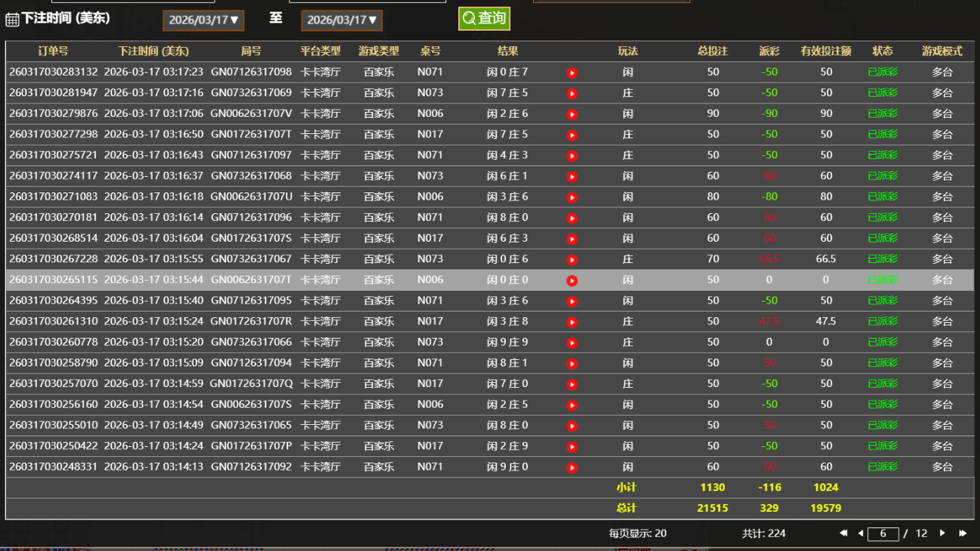Image resolution: width=980 pixels, height=551 pixels.
Task: Click the calendar icon beside 下注时间
Action: 12,19
